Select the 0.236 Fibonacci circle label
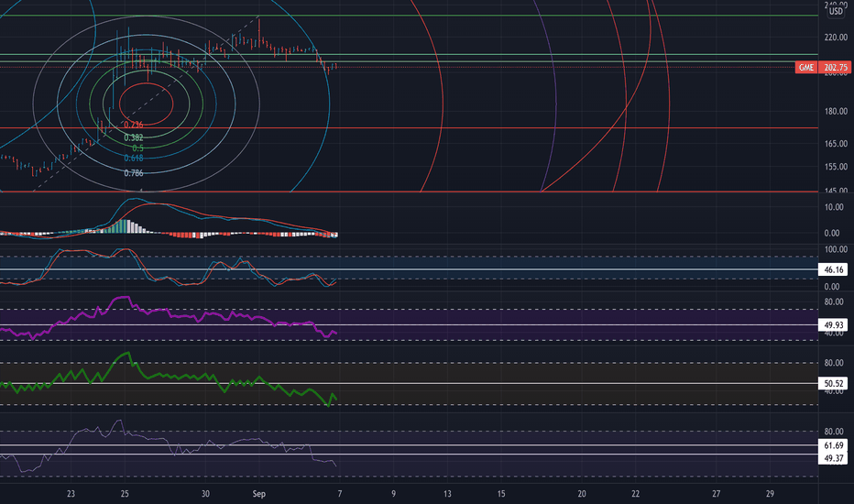The width and height of the screenshot is (854, 504). point(134,125)
